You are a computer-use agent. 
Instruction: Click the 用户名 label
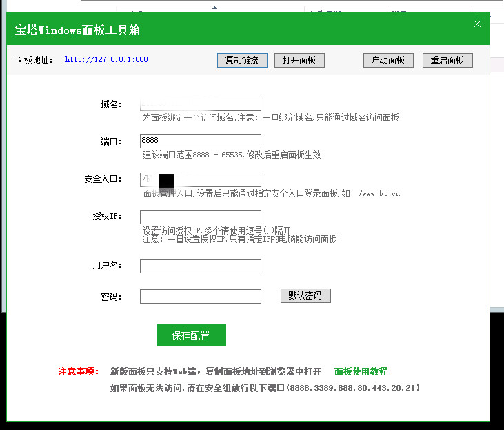point(107,265)
